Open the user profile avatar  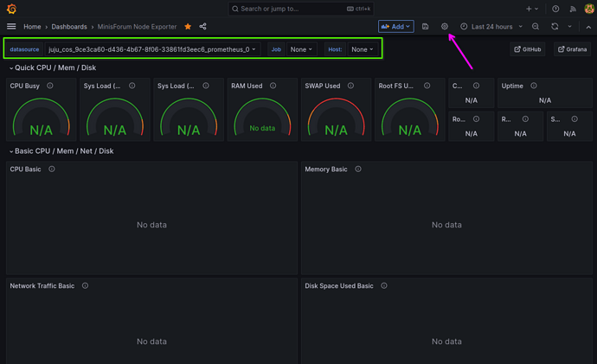(589, 9)
